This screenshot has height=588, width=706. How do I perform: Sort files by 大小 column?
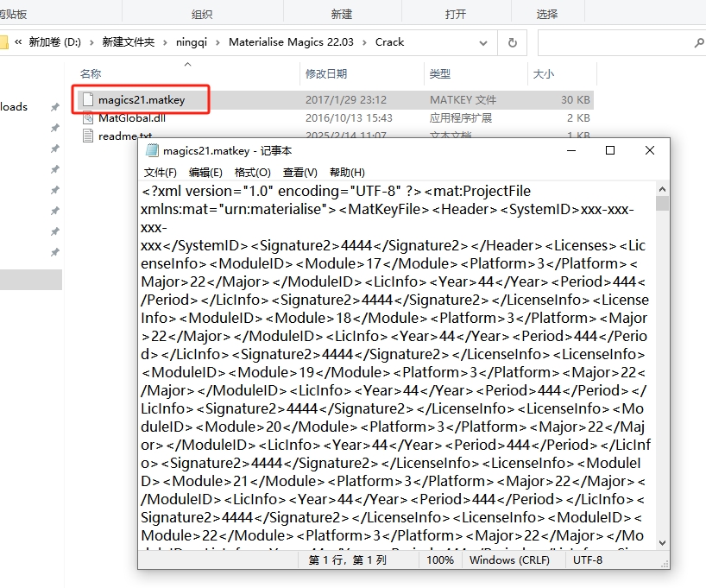tap(544, 74)
